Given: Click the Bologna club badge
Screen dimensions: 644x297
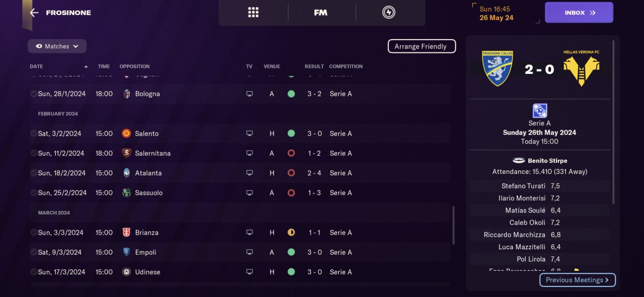Looking at the screenshot, I should tap(127, 94).
